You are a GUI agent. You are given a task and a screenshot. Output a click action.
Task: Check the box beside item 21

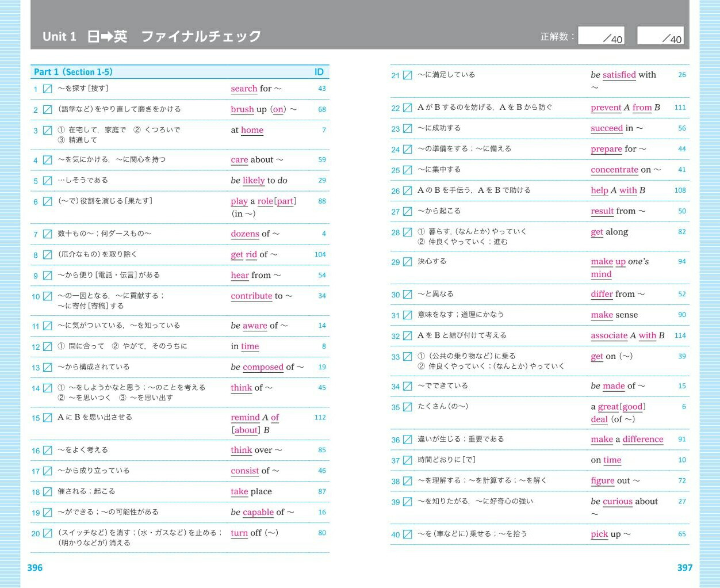tap(407, 75)
